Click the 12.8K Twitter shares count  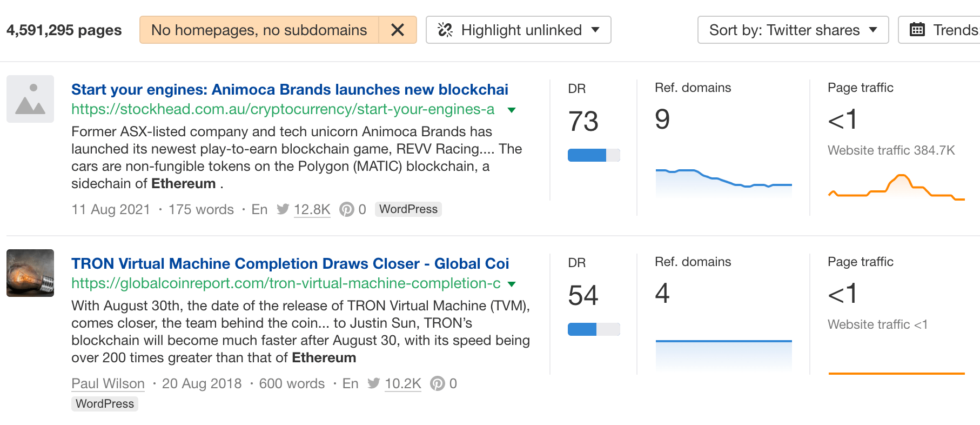pos(312,209)
